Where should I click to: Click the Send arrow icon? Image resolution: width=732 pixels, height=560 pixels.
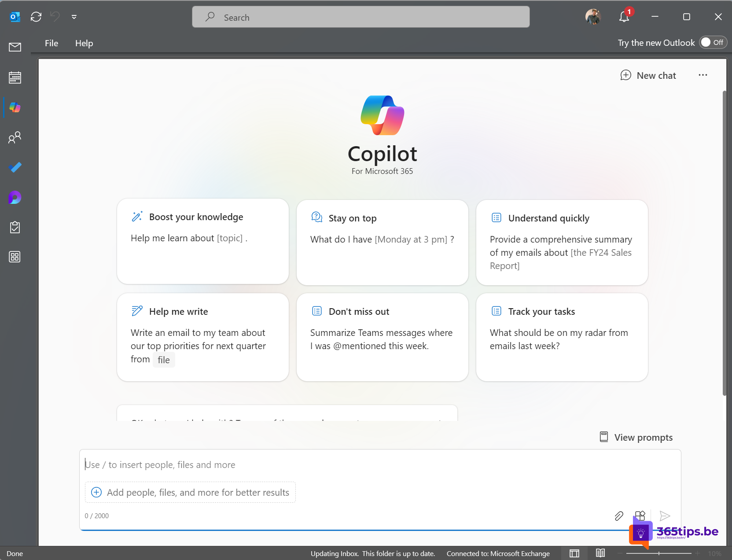[665, 516]
